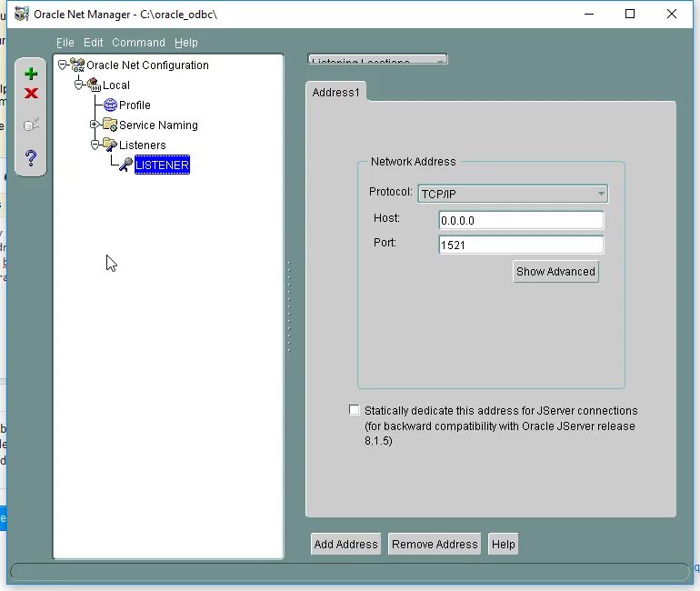Expand the Service Naming tree node

(x=95, y=125)
